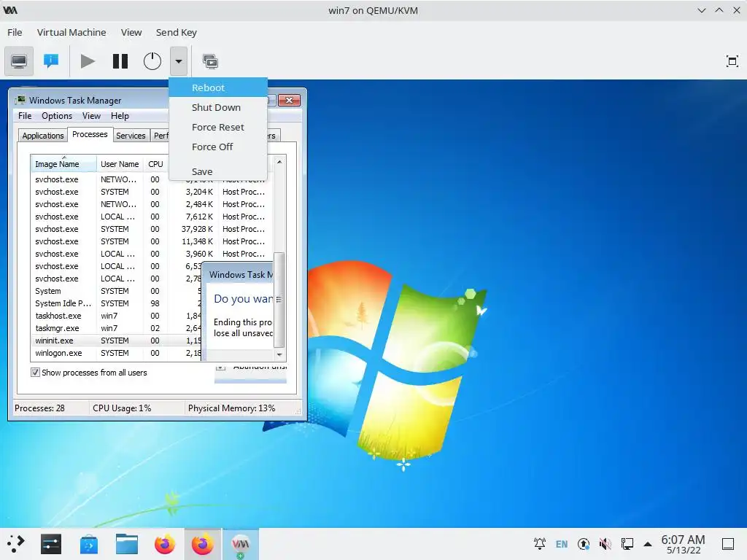Click the process list scroll-up arrow
This screenshot has height=560, width=747.
(x=279, y=162)
